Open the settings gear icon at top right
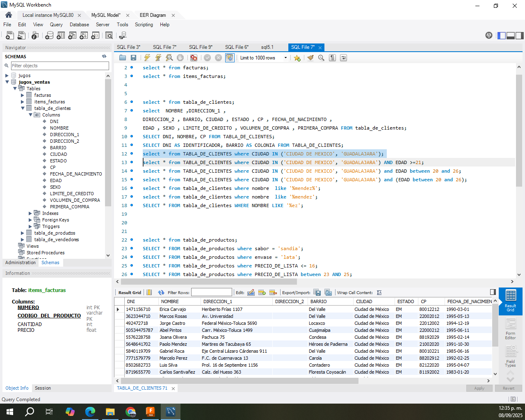Screen dimensions: 525x420 click(489, 36)
